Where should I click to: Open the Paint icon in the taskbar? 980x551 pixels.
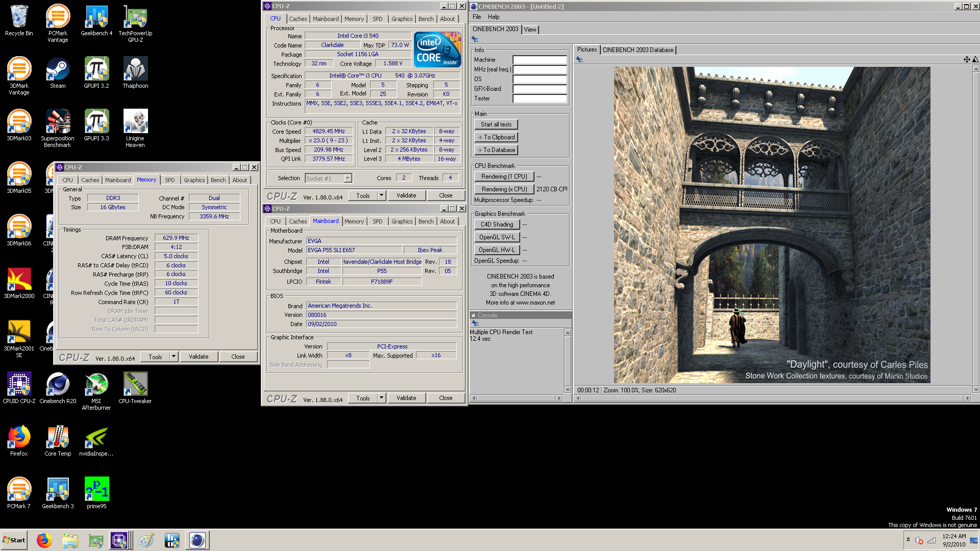[146, 540]
